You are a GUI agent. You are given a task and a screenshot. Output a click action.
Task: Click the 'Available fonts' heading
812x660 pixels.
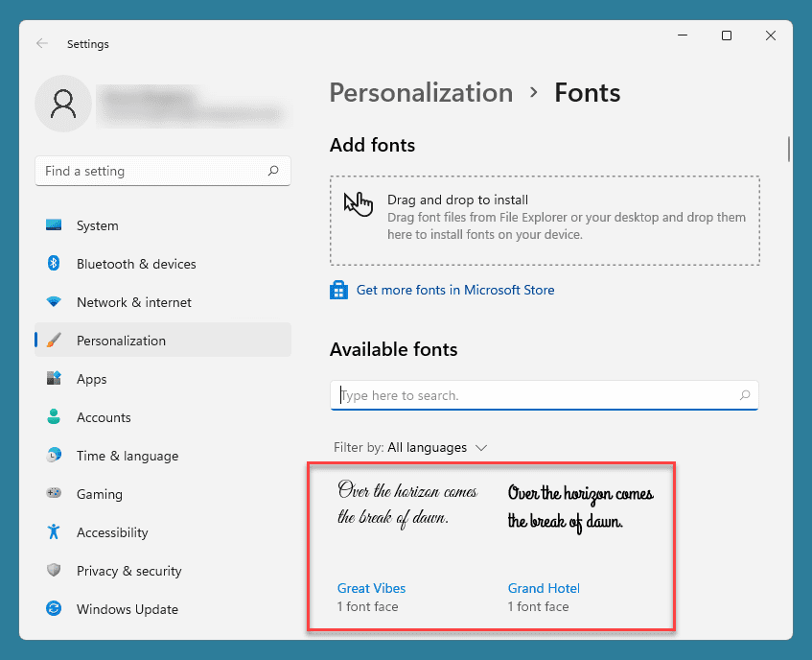pyautogui.click(x=394, y=350)
